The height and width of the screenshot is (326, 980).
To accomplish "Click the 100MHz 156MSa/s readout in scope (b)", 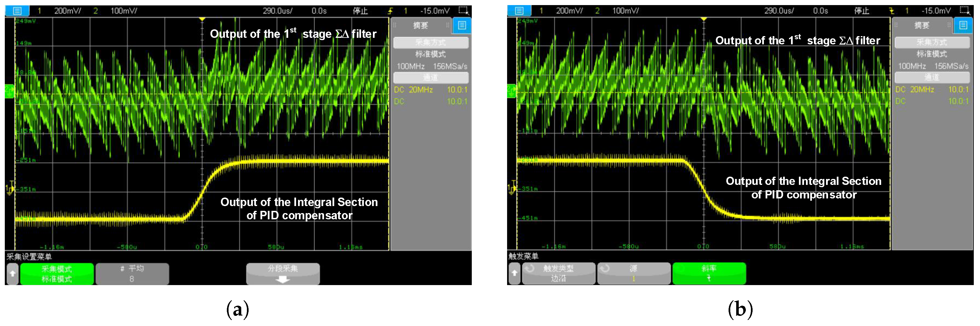I will tap(933, 66).
